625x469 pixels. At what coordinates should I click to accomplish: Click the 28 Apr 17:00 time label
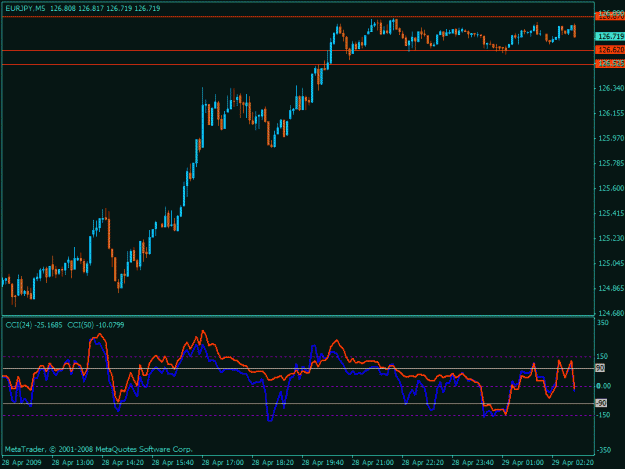(222, 463)
